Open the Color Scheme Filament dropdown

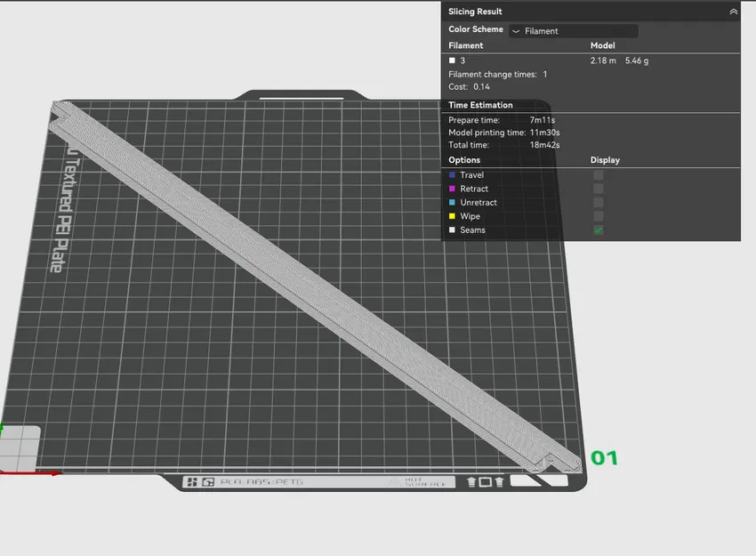click(x=574, y=31)
